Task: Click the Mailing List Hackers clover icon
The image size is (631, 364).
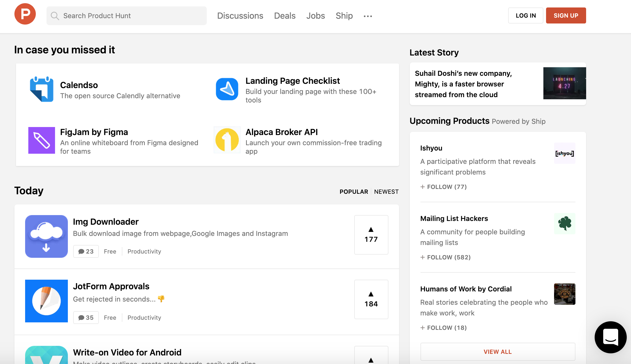Action: (x=564, y=224)
